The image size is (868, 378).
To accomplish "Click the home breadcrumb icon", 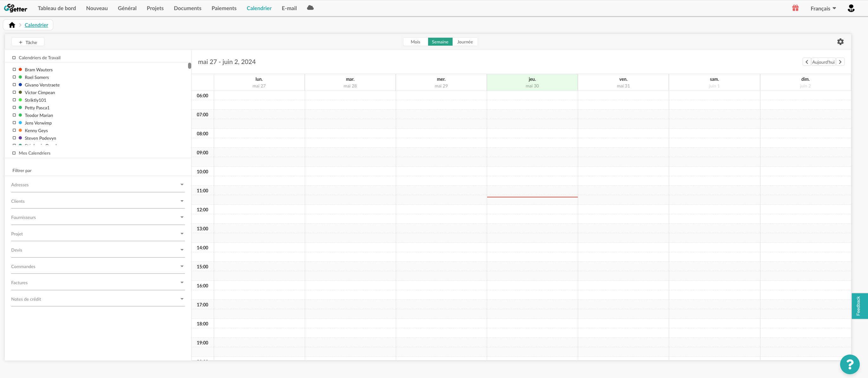I will point(12,25).
